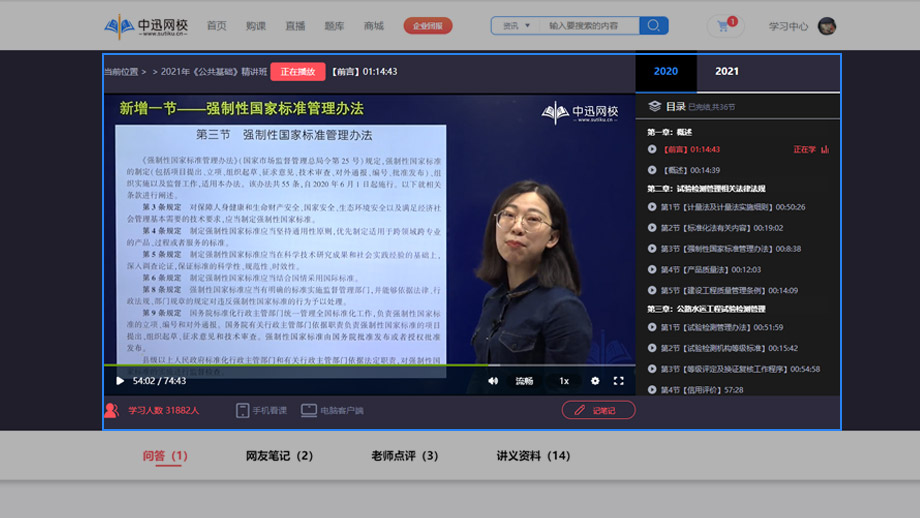This screenshot has width=920, height=518.
Task: Enter fullscreen video mode
Action: [618, 381]
